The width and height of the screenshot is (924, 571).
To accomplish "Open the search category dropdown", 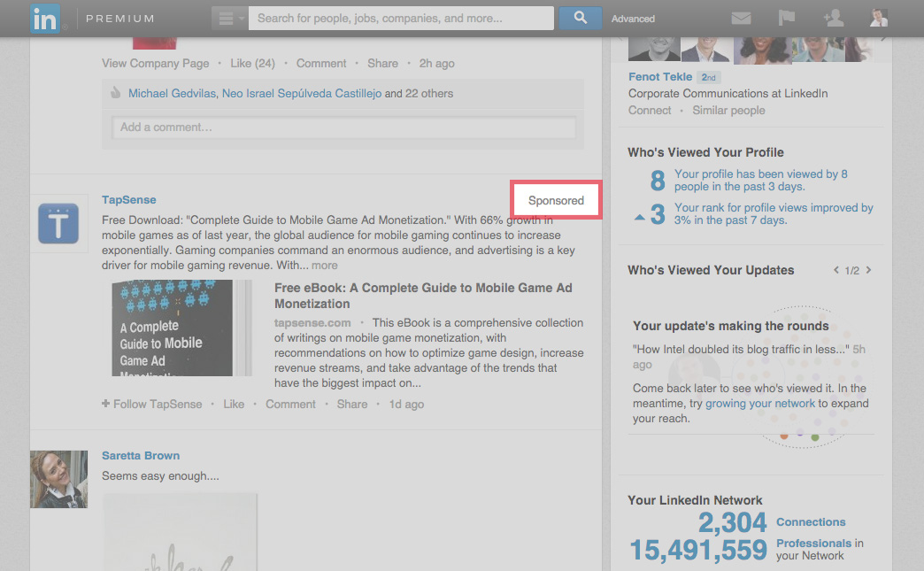I will pos(229,19).
